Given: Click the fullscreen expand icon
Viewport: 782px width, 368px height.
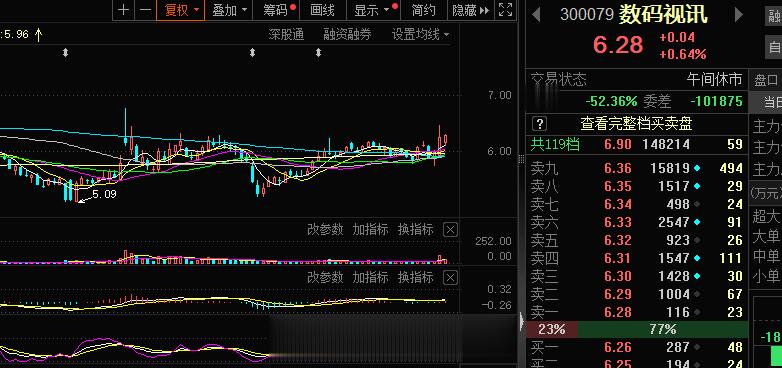Looking at the screenshot, I should (x=505, y=10).
